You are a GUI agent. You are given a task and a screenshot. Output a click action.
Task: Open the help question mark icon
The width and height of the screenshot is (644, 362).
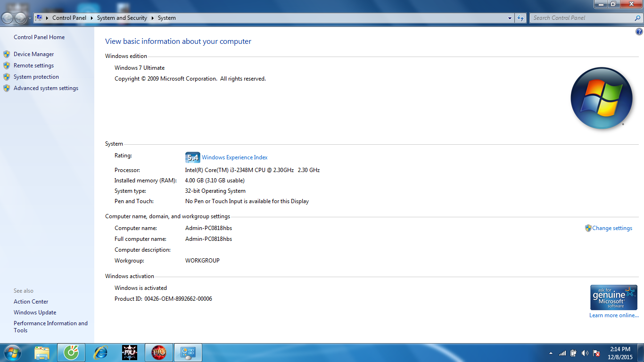pos(639,32)
